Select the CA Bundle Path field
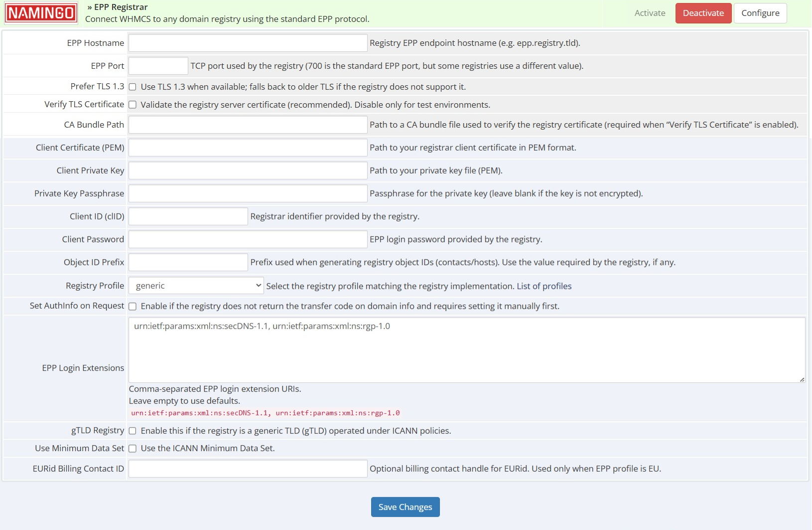 coord(248,125)
